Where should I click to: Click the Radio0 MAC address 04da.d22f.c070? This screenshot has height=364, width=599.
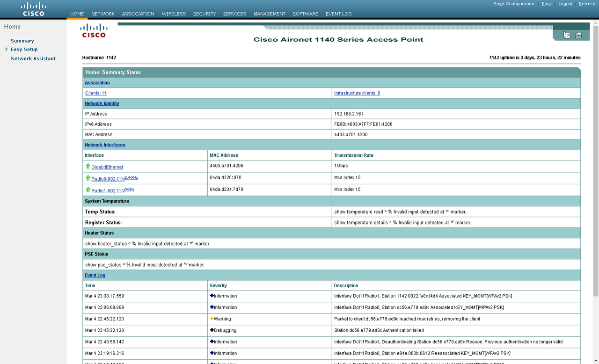click(226, 177)
